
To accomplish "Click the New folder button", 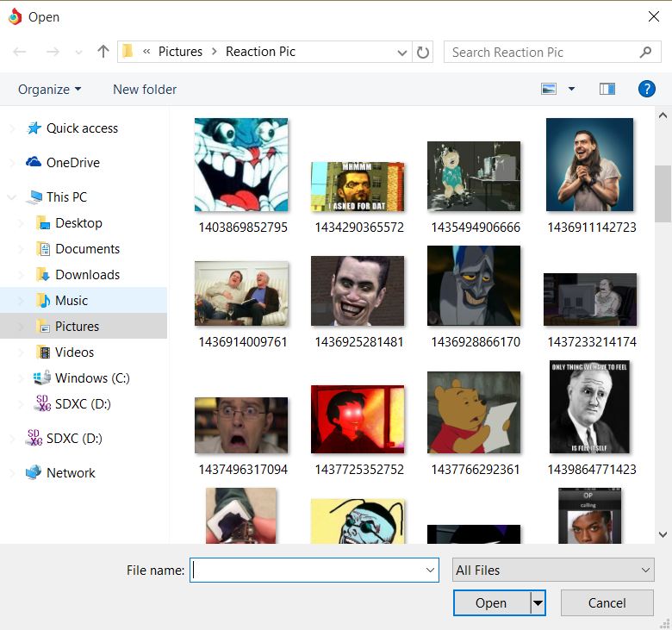I will (145, 90).
